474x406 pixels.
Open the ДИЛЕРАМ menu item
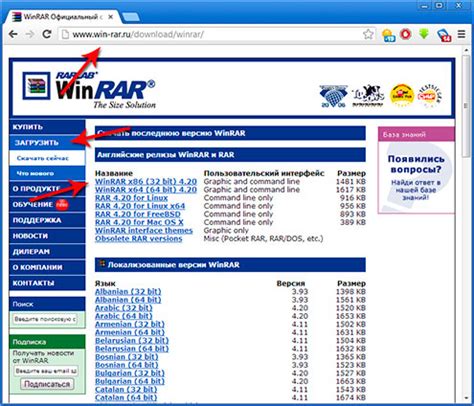[x=47, y=252]
